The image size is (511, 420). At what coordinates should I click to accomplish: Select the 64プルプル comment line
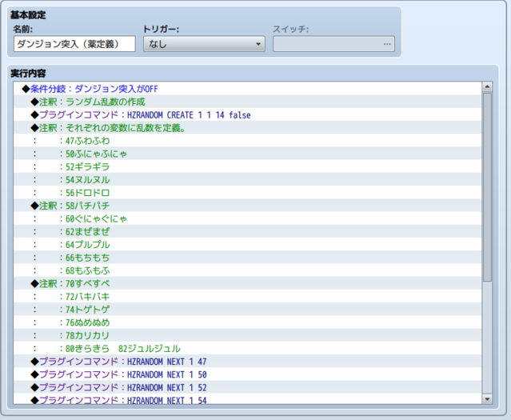click(247, 245)
